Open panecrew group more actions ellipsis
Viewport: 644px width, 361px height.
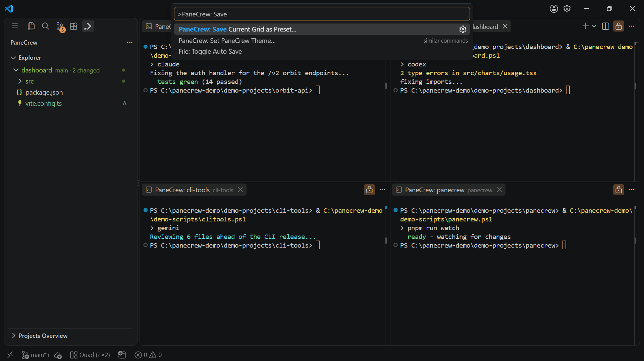pos(632,190)
